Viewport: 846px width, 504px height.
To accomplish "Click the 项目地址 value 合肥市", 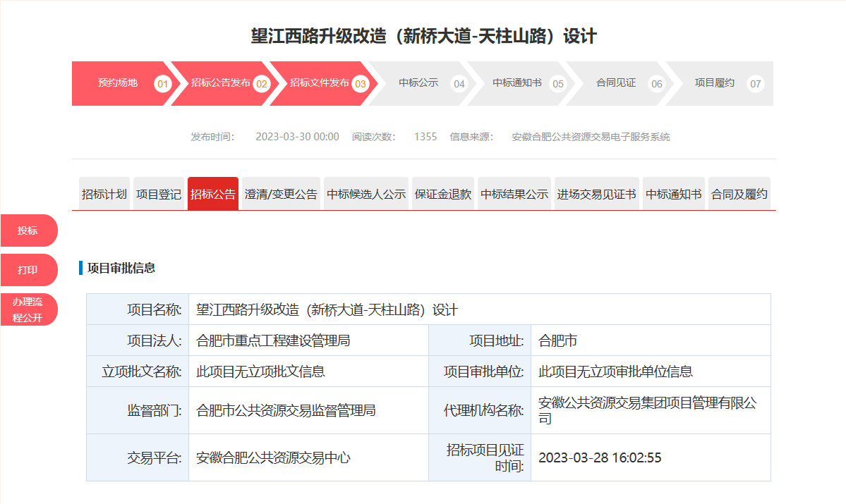I will click(558, 340).
